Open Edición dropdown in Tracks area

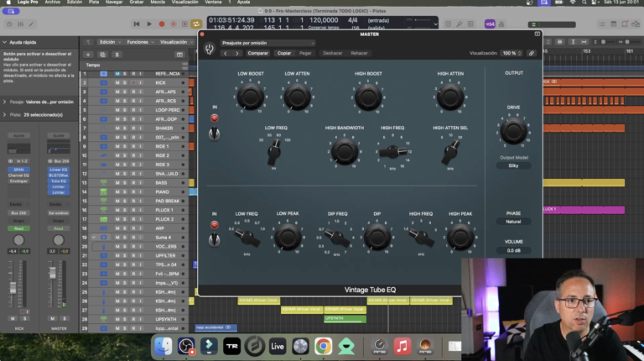click(110, 42)
